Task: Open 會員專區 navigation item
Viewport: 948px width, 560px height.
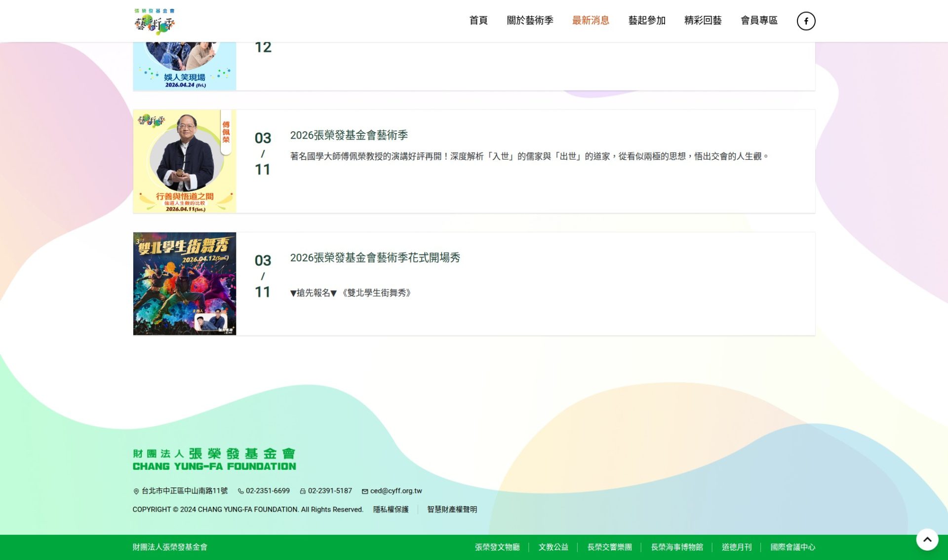Action: (x=759, y=20)
